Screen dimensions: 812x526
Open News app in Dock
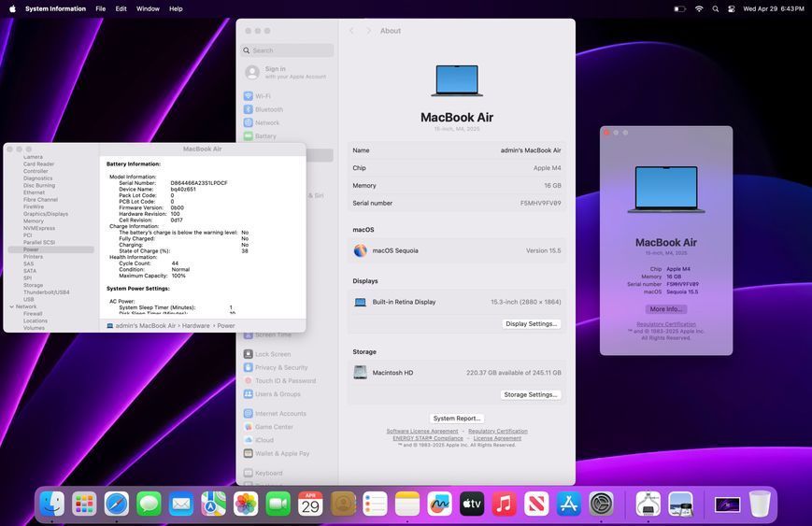536,504
